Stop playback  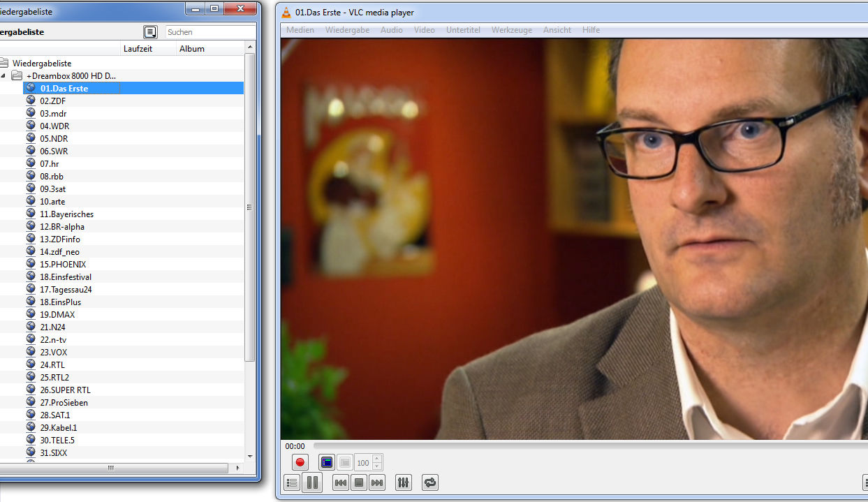coord(359,482)
